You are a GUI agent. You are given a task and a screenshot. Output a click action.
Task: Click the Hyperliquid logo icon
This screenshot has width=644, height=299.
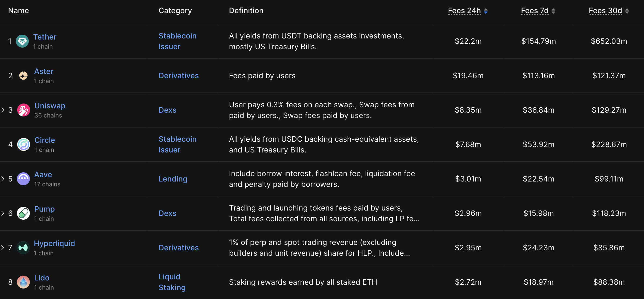(x=23, y=248)
